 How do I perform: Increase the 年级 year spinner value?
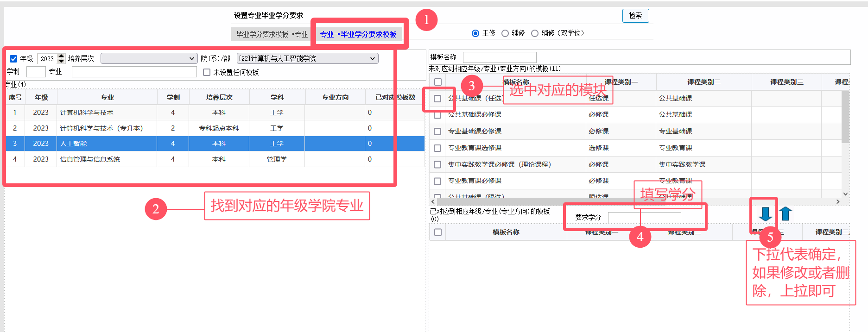pos(61,56)
